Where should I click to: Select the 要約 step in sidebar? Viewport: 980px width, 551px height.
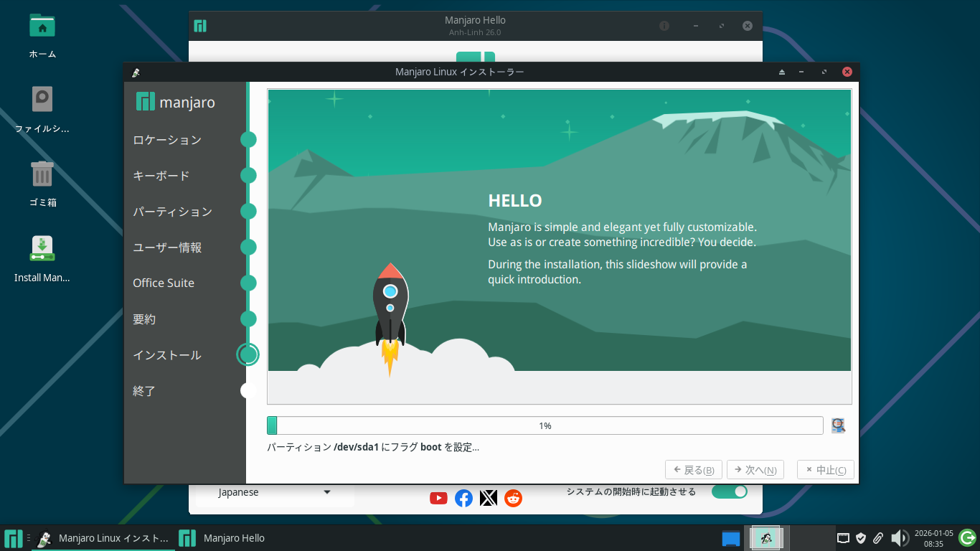pyautogui.click(x=144, y=319)
